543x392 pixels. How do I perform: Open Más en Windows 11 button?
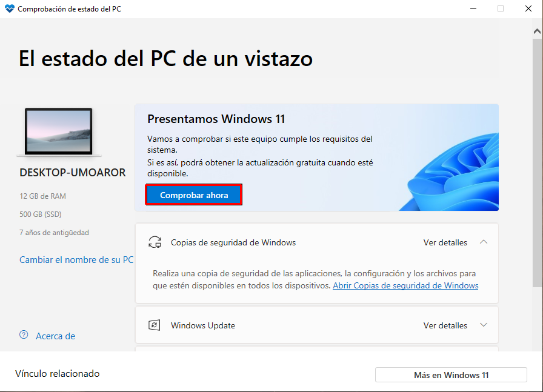point(451,375)
